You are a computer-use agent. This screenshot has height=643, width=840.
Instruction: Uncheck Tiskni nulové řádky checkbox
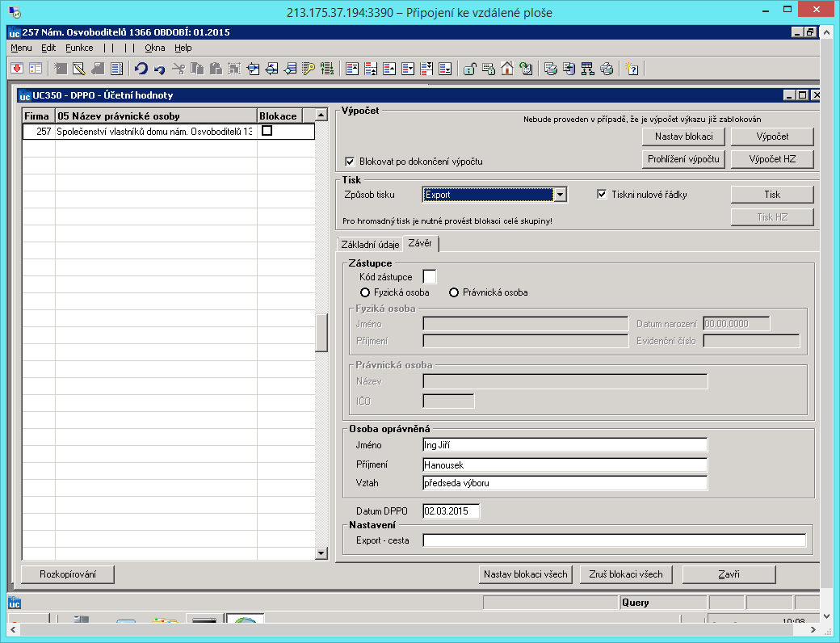pyautogui.click(x=603, y=195)
